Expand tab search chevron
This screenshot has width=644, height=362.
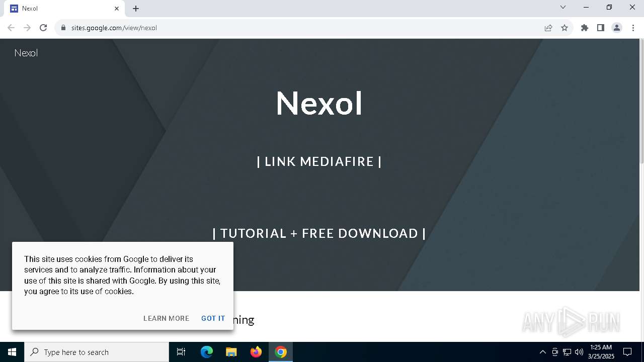point(563,7)
